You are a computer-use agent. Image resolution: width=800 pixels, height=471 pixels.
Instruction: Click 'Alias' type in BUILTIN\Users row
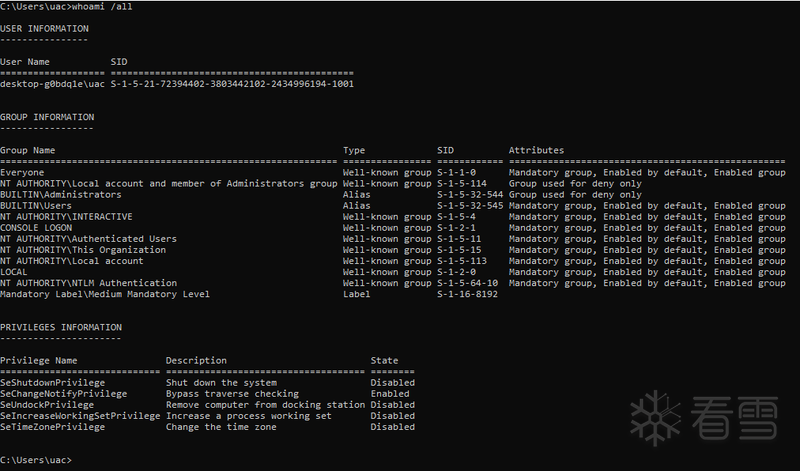(x=357, y=206)
